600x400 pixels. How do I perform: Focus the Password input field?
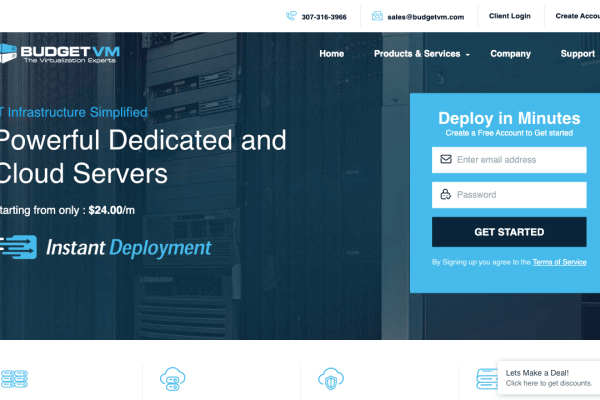(x=509, y=195)
